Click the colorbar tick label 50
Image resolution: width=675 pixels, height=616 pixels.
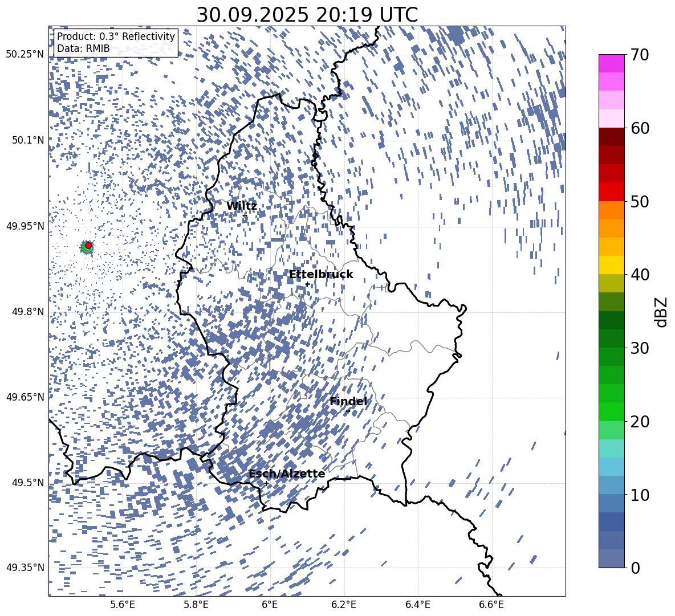point(640,201)
